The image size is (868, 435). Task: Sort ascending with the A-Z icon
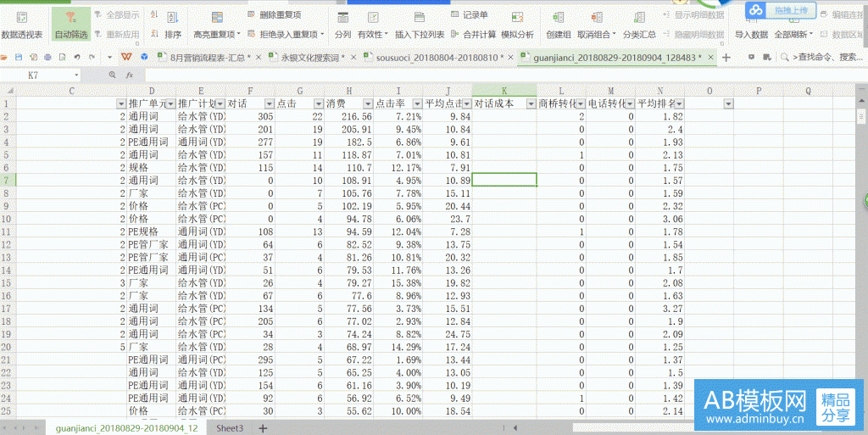click(x=154, y=15)
